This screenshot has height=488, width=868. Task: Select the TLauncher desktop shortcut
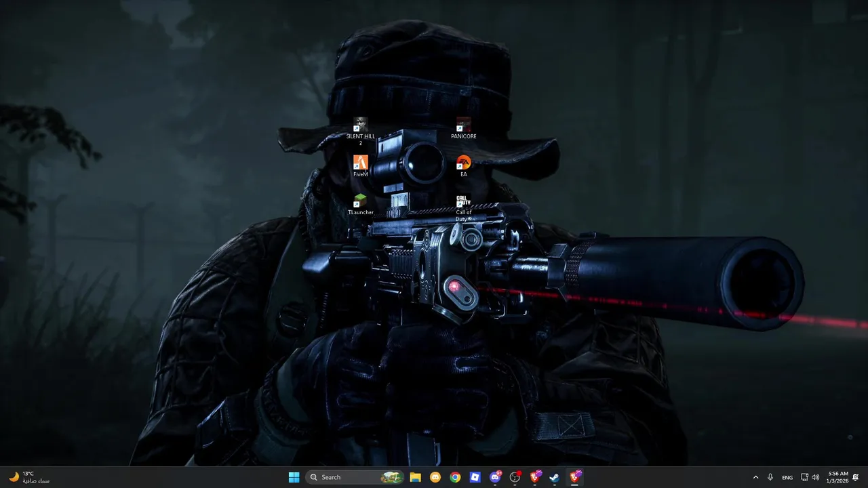360,204
